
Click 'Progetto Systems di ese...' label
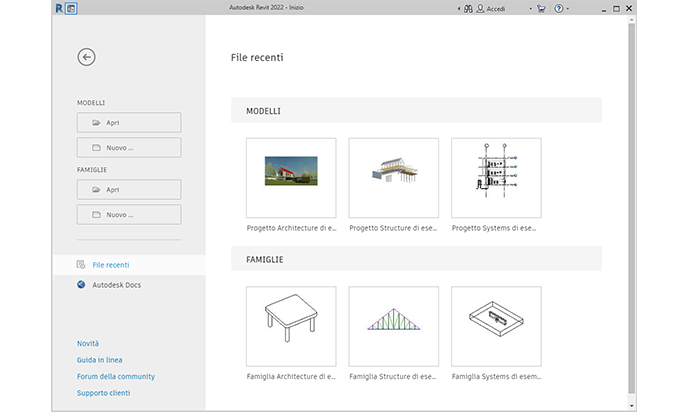[494, 228]
